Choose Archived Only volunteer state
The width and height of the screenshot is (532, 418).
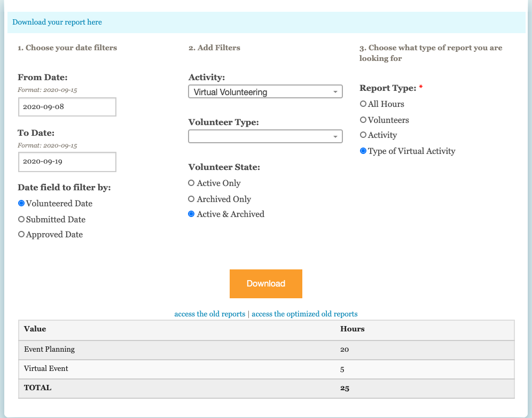191,199
